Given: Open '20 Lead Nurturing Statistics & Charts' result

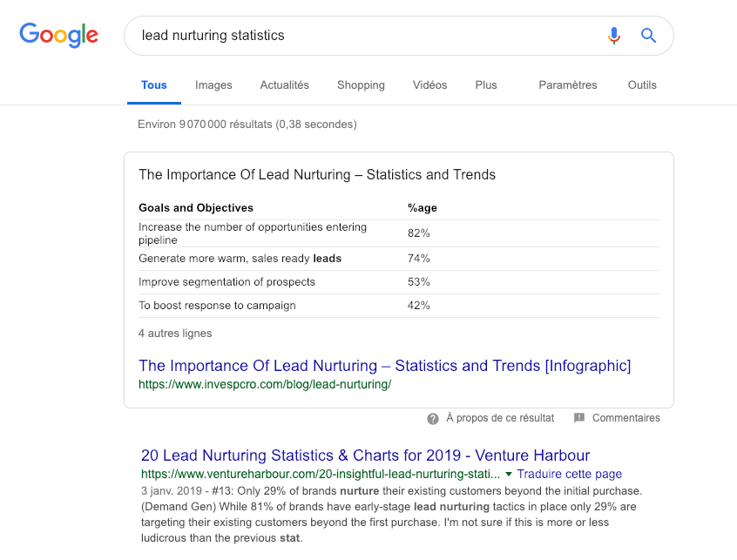Looking at the screenshot, I should point(365,455).
